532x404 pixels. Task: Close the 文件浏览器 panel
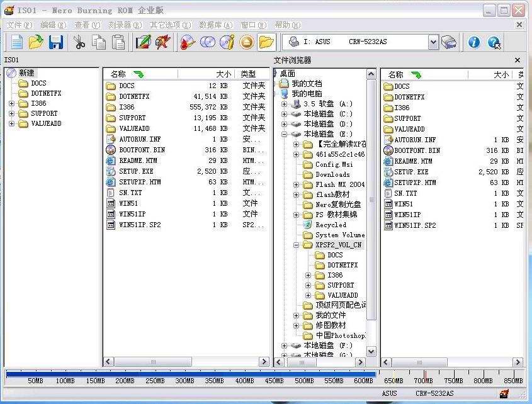(x=517, y=60)
